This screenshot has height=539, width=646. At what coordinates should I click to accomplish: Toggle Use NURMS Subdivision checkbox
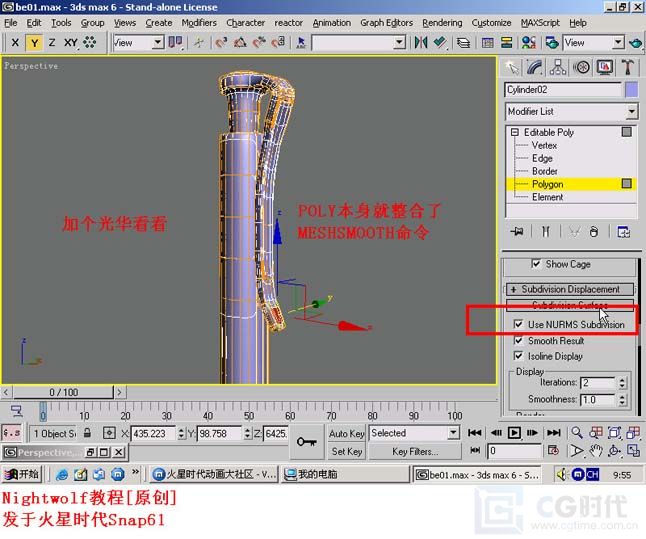(518, 324)
